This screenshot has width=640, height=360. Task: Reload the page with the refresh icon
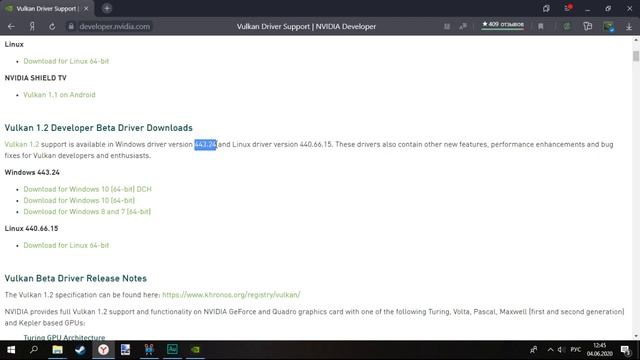(52, 27)
